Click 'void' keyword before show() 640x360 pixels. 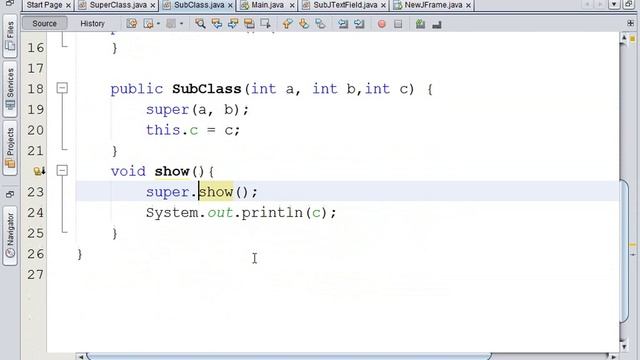128,171
